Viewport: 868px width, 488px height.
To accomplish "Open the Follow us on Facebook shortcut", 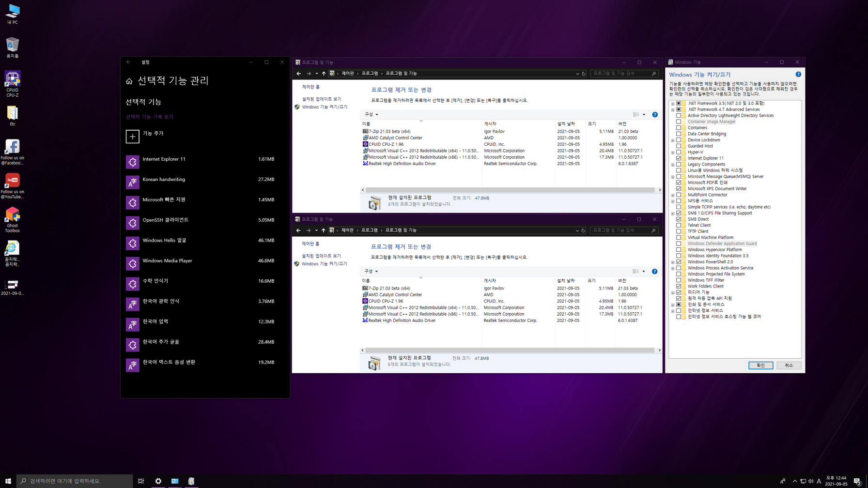I will pos(13,152).
